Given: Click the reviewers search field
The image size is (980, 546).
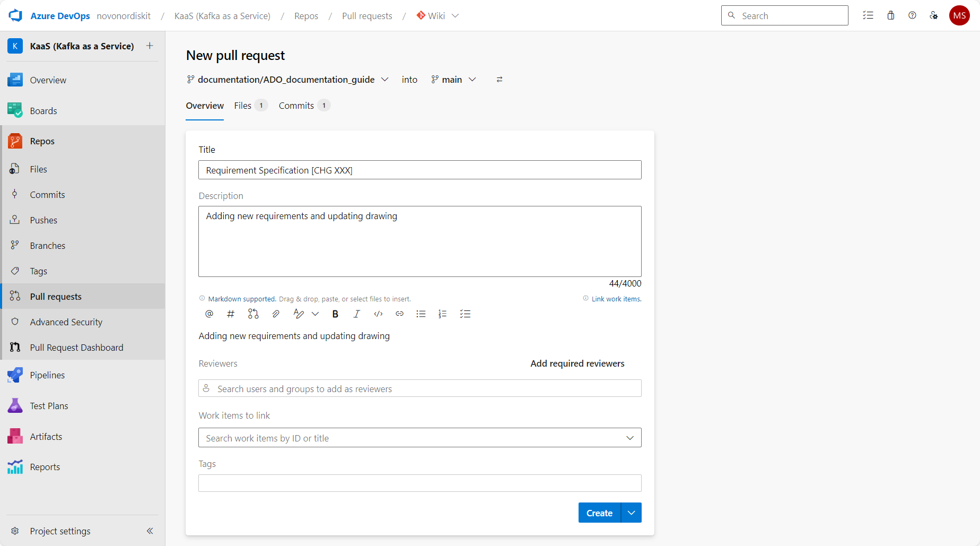Looking at the screenshot, I should tap(420, 388).
